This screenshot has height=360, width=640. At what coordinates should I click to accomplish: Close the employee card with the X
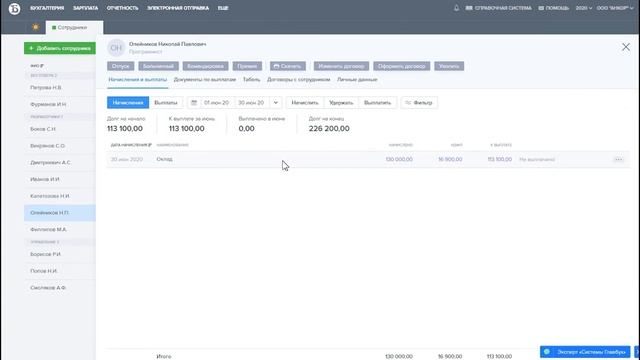point(626,47)
